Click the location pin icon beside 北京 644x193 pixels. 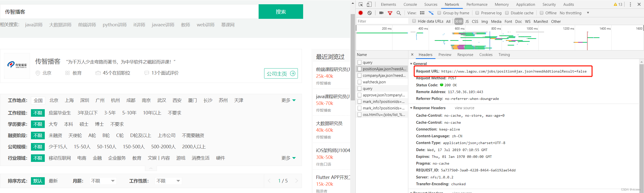coord(38,73)
